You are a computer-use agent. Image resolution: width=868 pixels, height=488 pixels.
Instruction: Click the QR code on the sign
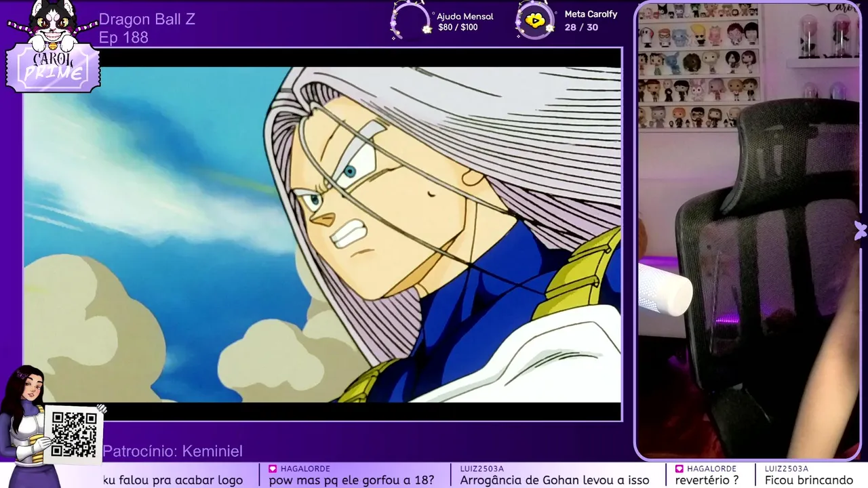point(74,434)
